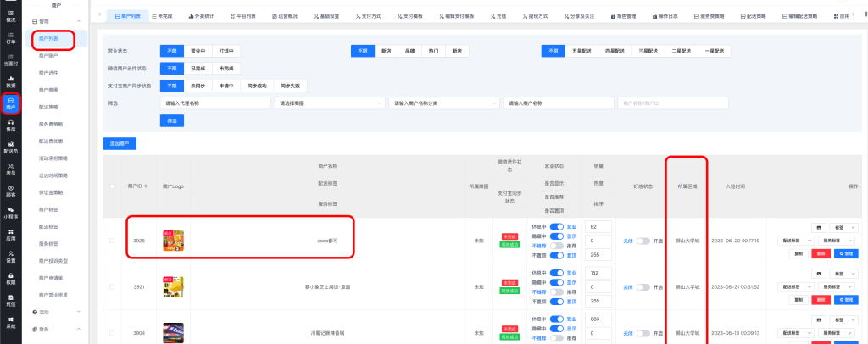Go to 设置 settings in sidebar
Screen dimensions: 868x344
tap(10, 258)
